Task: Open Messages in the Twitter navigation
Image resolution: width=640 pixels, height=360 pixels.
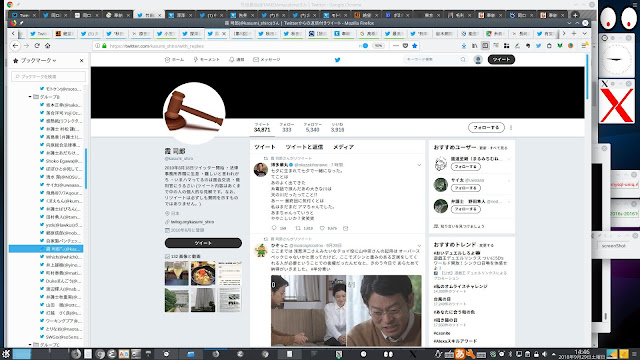Action: 267,60
